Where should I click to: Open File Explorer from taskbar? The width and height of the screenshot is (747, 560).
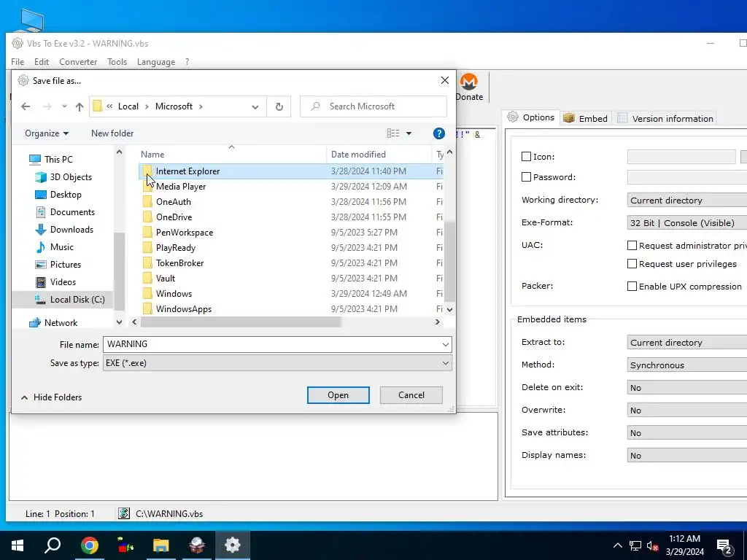point(161,545)
